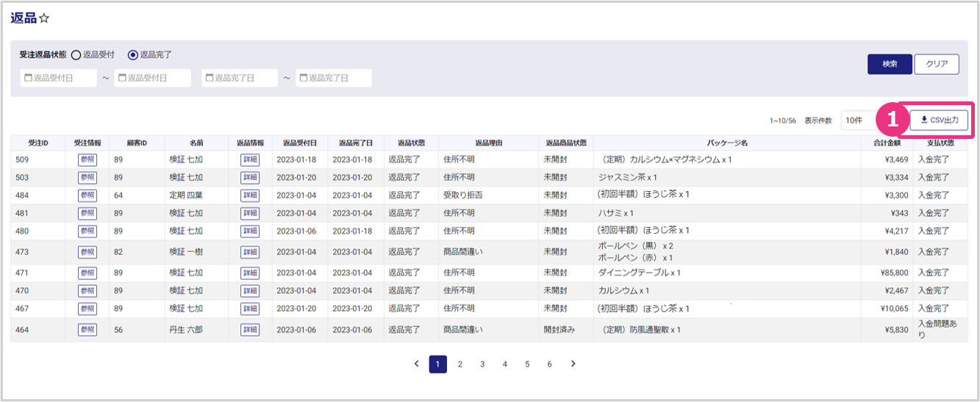
Task: Select page 4 in pagination
Action: (505, 364)
